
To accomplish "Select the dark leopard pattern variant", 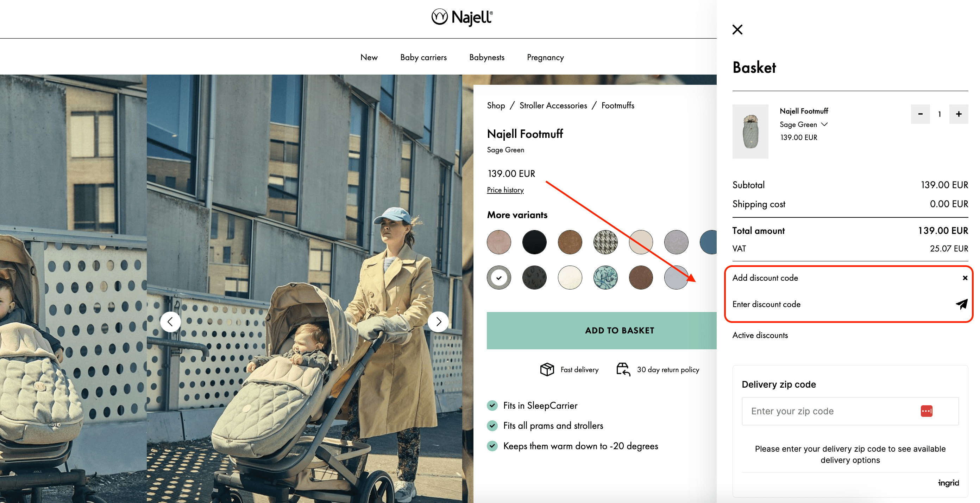I will pos(534,277).
